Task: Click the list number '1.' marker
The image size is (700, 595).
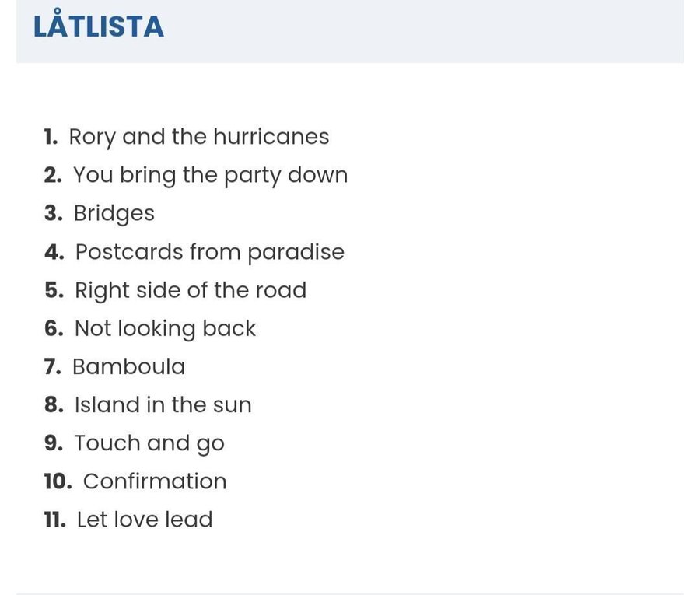Action: (x=51, y=137)
